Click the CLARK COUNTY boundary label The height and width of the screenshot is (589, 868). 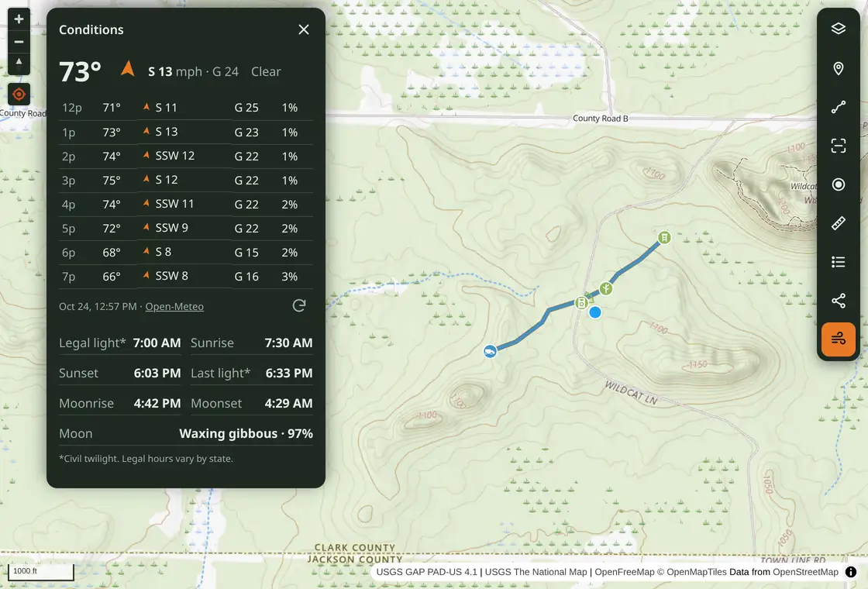tap(355, 547)
